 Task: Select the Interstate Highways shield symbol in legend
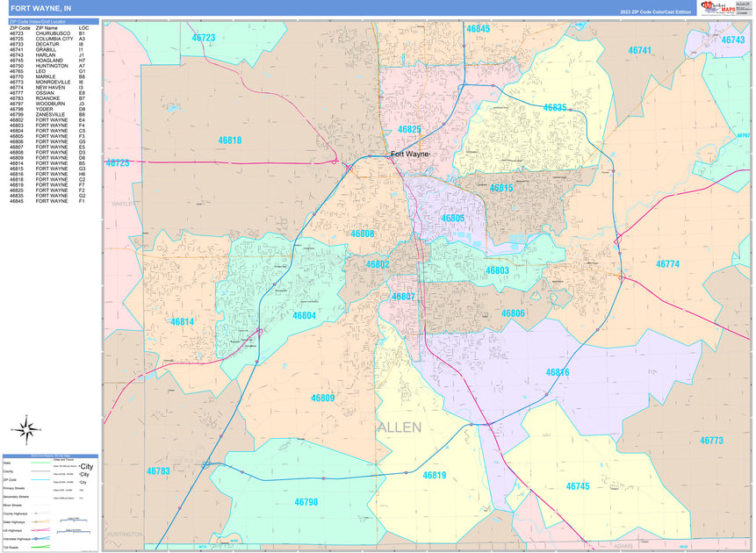click(36, 538)
